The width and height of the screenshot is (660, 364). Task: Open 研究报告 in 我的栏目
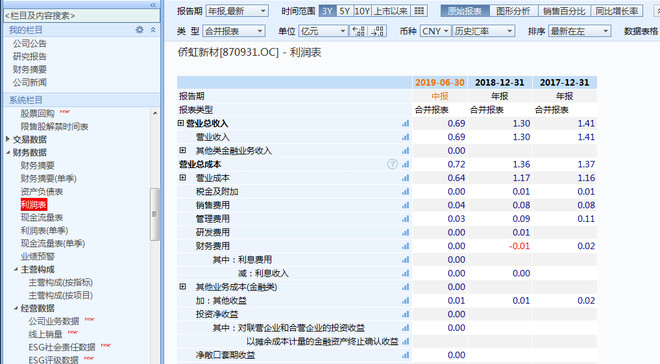coord(29,56)
